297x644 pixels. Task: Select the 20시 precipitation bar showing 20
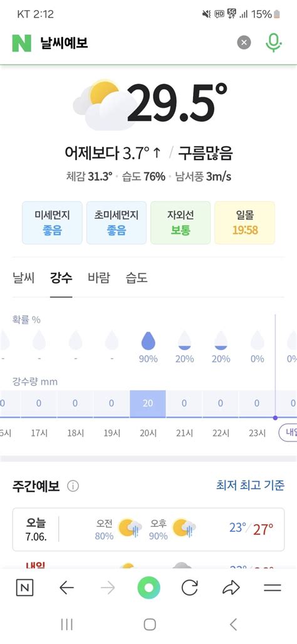point(148,404)
